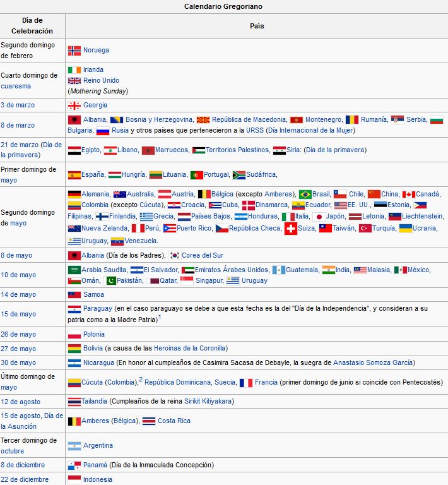
Task: Click the Turkey flag icon
Action: coord(365,229)
